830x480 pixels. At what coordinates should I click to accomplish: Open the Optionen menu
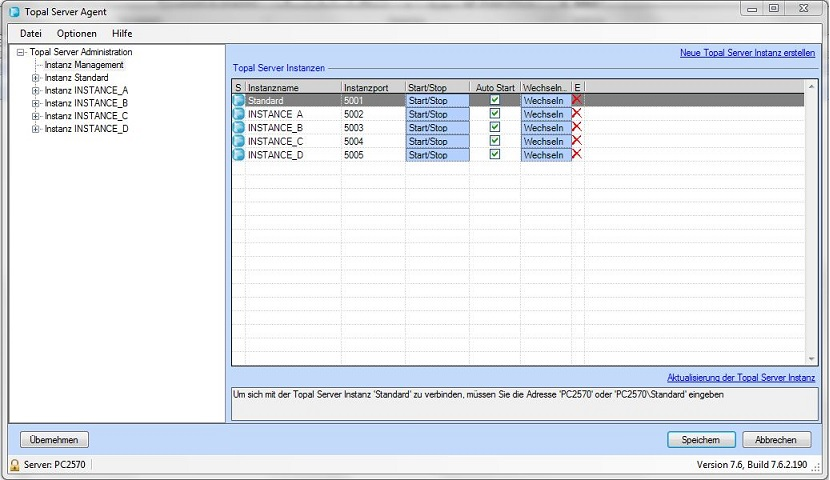click(77, 34)
